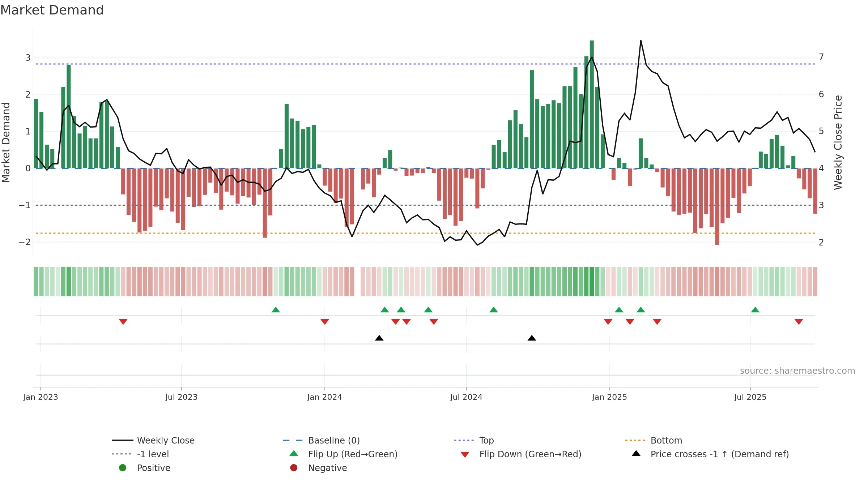
Task: Click the gray dotted -1 level sample in legend
Action: 122,454
